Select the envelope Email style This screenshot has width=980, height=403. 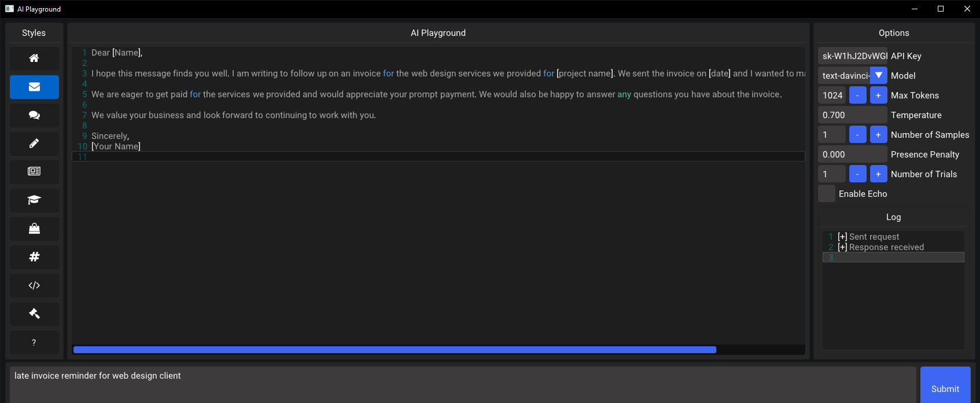pos(34,87)
